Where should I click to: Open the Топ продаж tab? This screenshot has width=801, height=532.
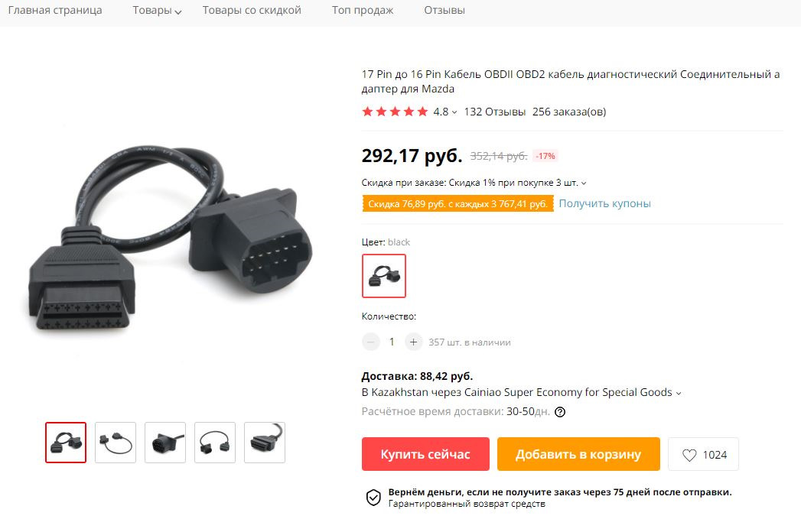(363, 10)
